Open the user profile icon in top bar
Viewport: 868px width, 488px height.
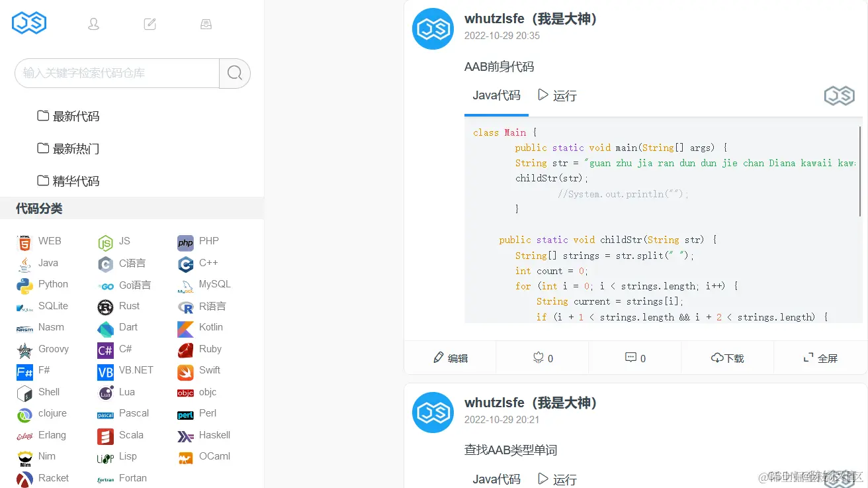(93, 23)
